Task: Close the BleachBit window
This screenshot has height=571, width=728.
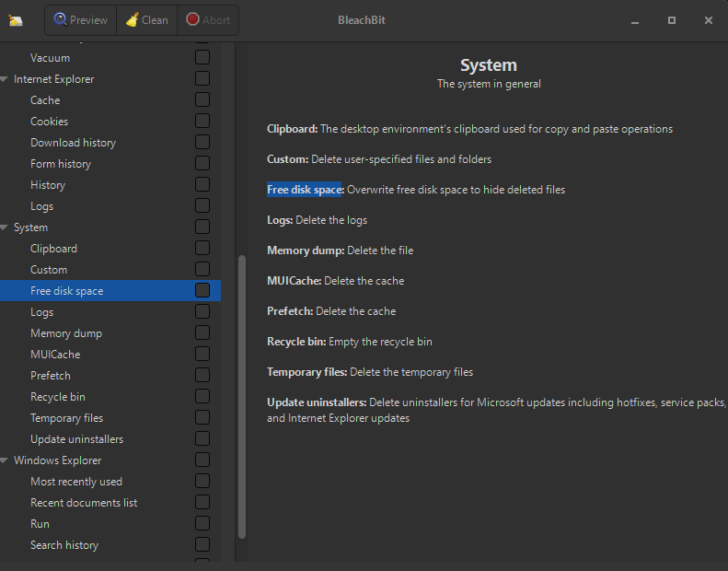Action: click(708, 20)
